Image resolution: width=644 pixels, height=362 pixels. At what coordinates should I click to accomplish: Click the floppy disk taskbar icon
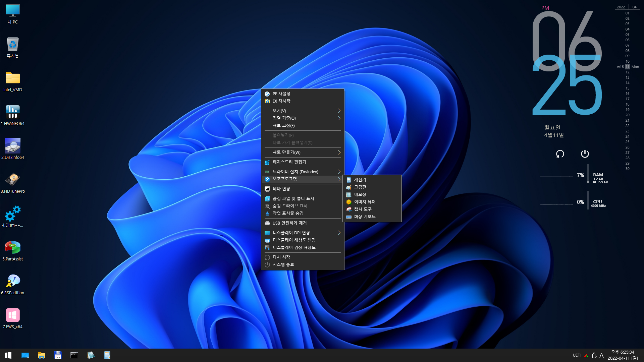58,355
